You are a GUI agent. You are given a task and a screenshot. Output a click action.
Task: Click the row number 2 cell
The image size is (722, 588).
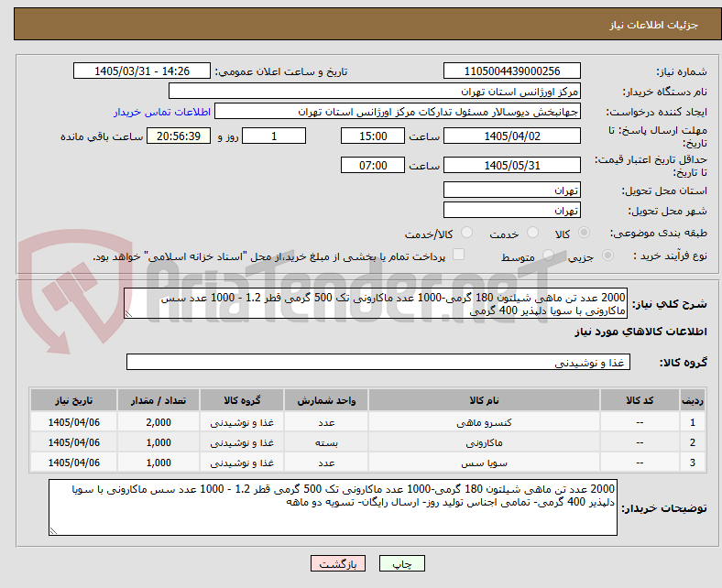(693, 442)
